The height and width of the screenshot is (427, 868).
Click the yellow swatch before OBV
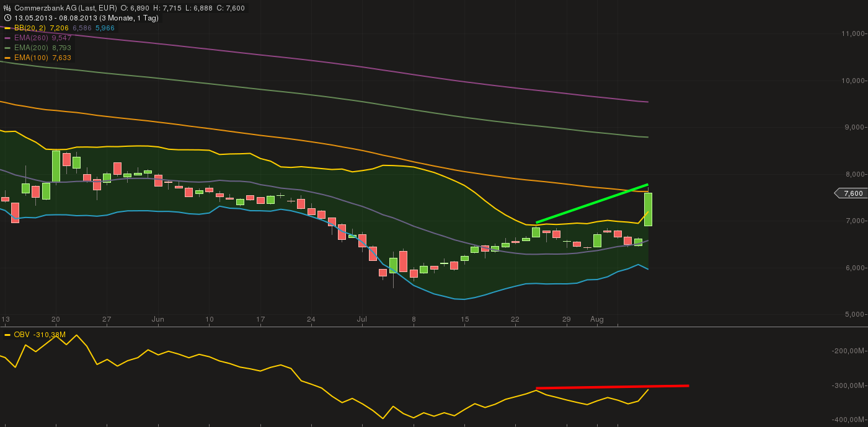click(x=7, y=335)
